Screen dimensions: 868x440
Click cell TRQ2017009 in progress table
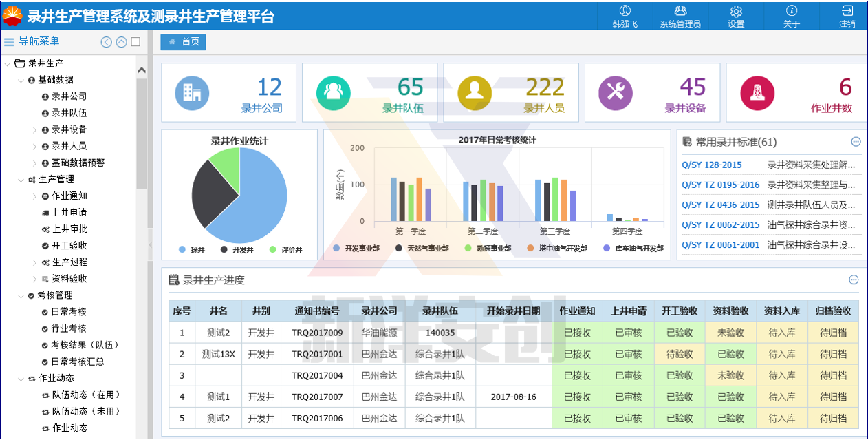317,333
